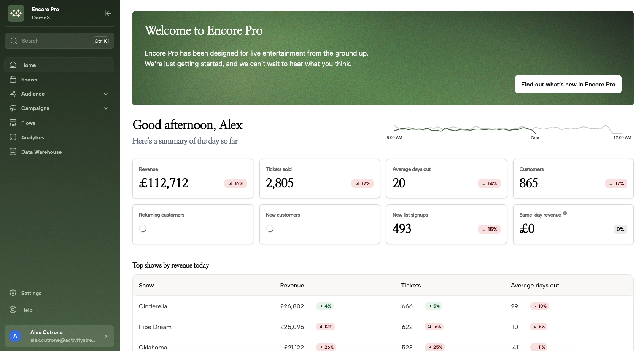Image resolution: width=644 pixels, height=351 pixels.
Task: Click the Same-day revenue info icon
Action: [x=565, y=213]
